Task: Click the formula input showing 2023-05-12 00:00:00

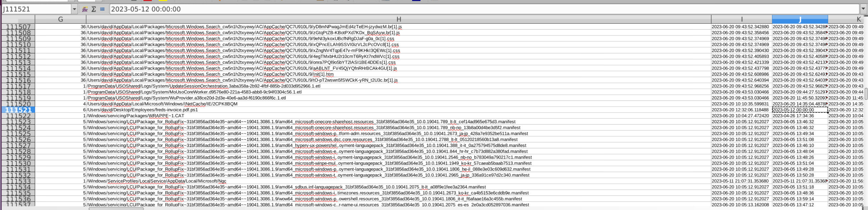Action: [x=472, y=9]
